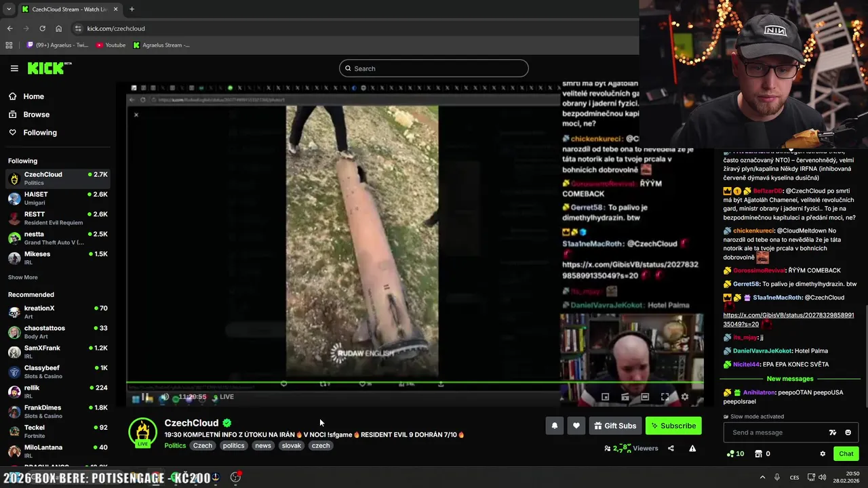Open SamXFrank recommended channel

pyautogui.click(x=58, y=352)
